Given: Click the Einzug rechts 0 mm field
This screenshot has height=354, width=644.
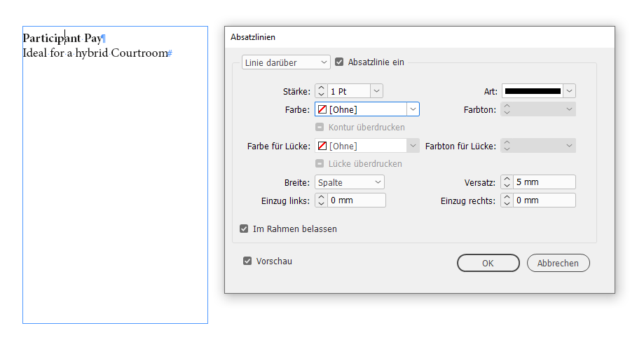Looking at the screenshot, I should [544, 200].
